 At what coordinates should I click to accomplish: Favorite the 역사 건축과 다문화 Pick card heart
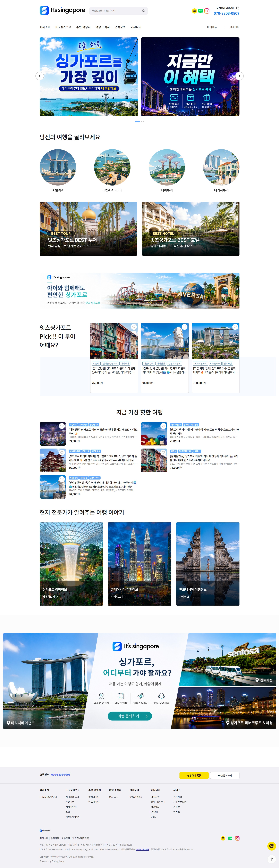[184, 327]
